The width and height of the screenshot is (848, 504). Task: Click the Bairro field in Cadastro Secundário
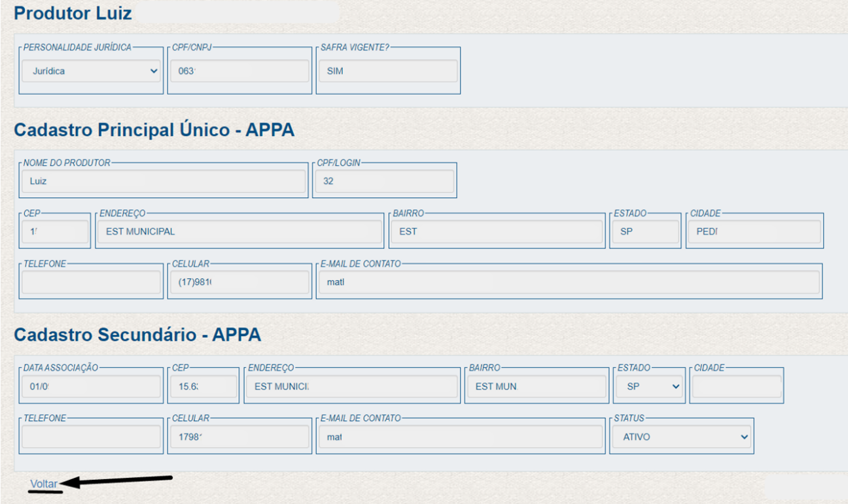(537, 386)
